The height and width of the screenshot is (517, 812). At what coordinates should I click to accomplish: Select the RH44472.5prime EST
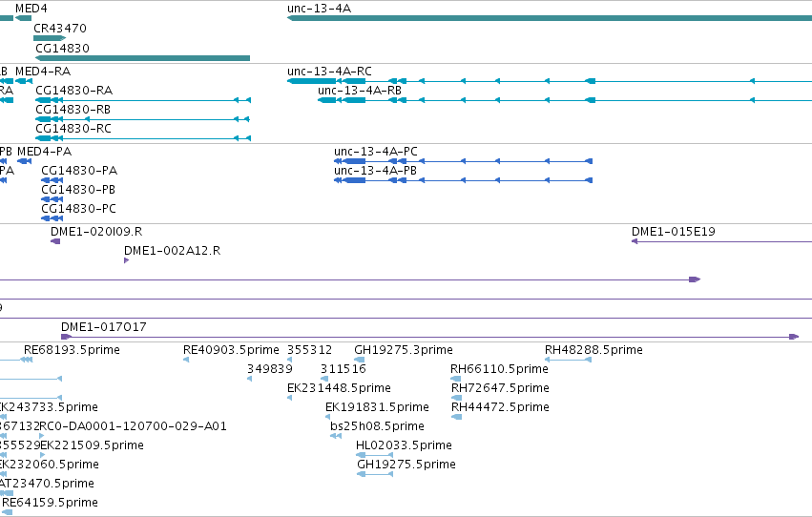456,417
